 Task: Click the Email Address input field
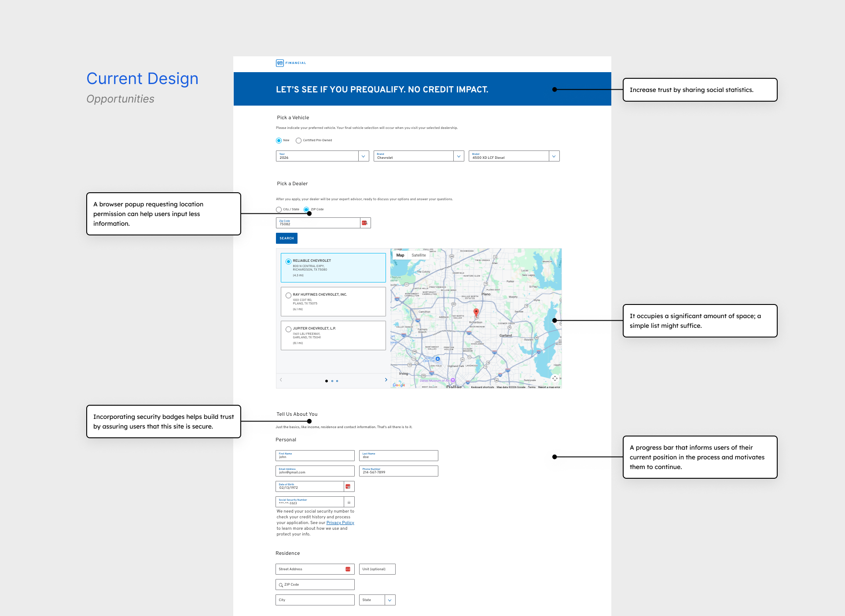tap(315, 471)
